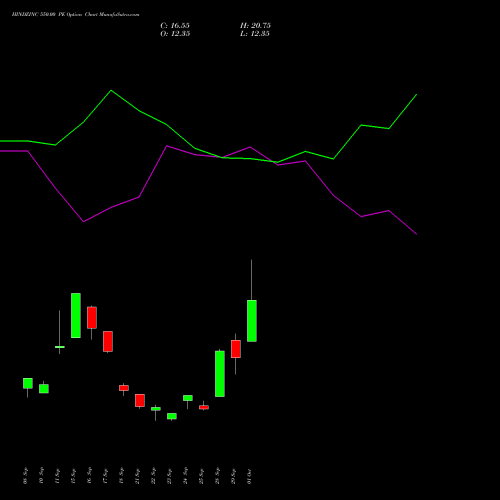Select the tall green candlestick above 15 Sep
The width and height of the screenshot is (500, 500).
pyautogui.click(x=76, y=315)
